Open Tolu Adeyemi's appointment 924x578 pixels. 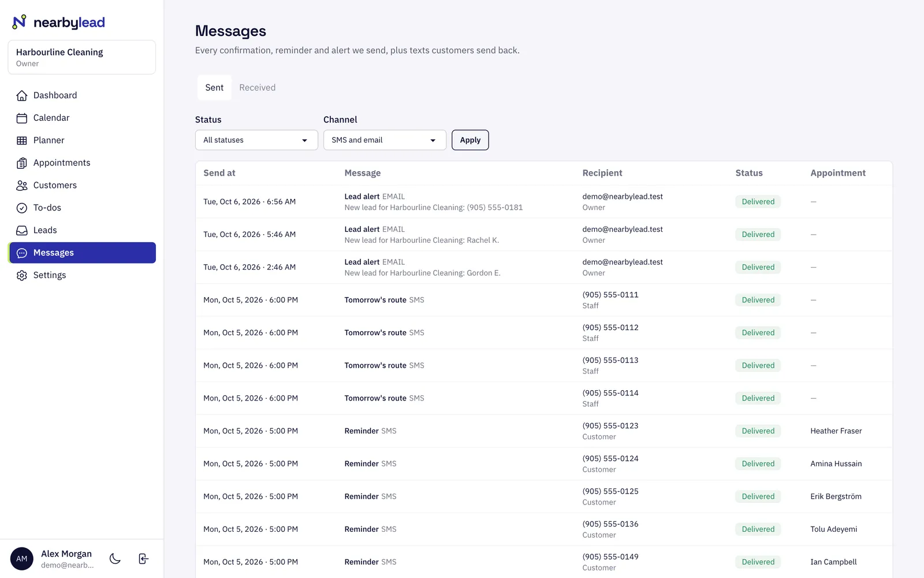(x=833, y=529)
